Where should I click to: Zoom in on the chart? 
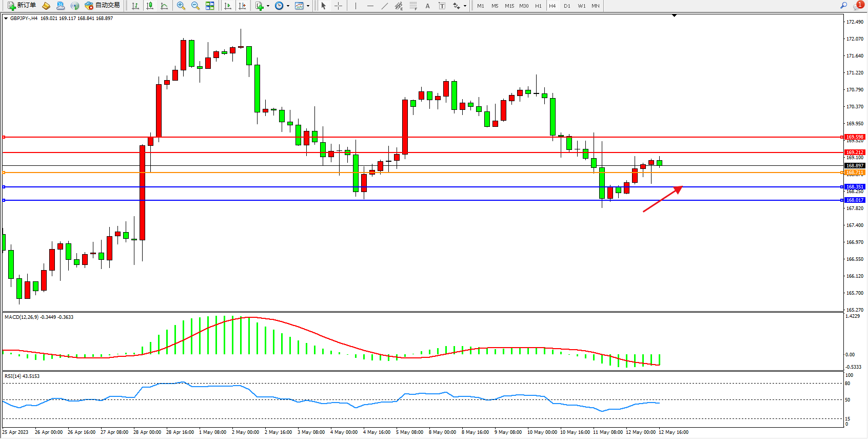(181, 6)
